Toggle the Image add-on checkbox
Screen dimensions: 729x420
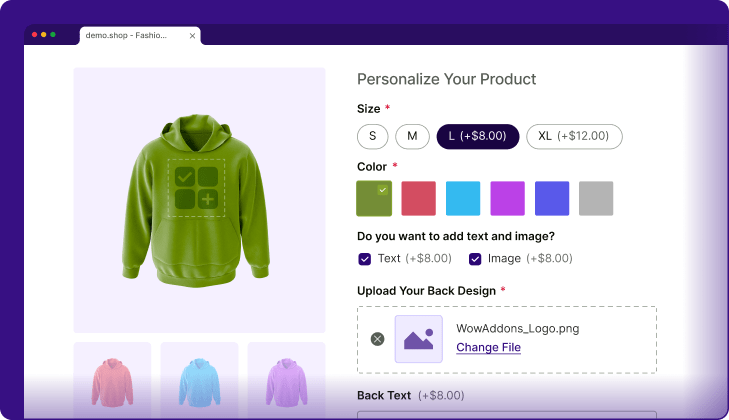point(475,259)
